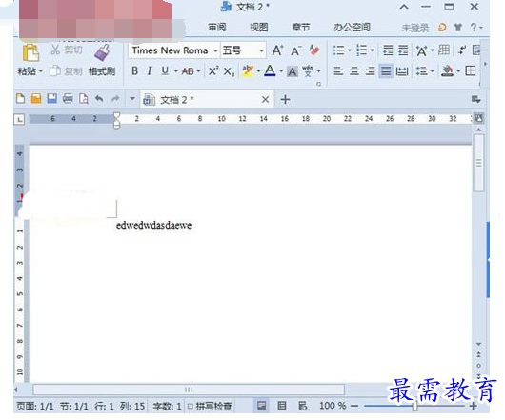Align text right

pos(370,70)
